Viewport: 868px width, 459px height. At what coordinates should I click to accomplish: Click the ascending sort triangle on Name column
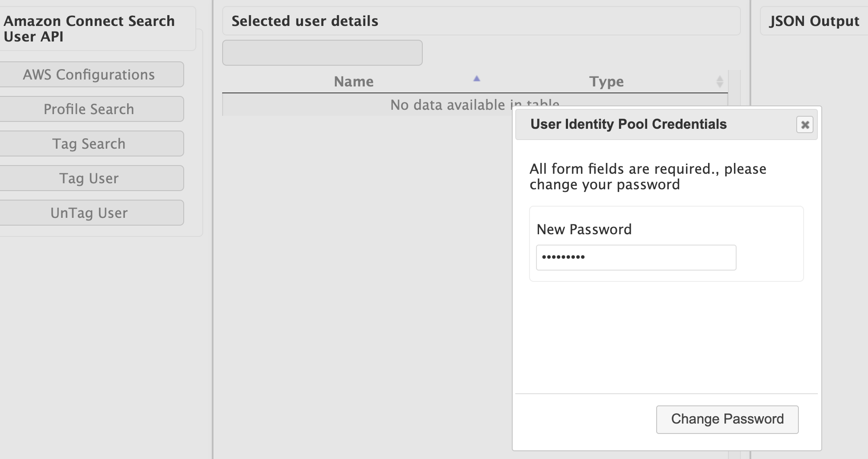point(476,79)
